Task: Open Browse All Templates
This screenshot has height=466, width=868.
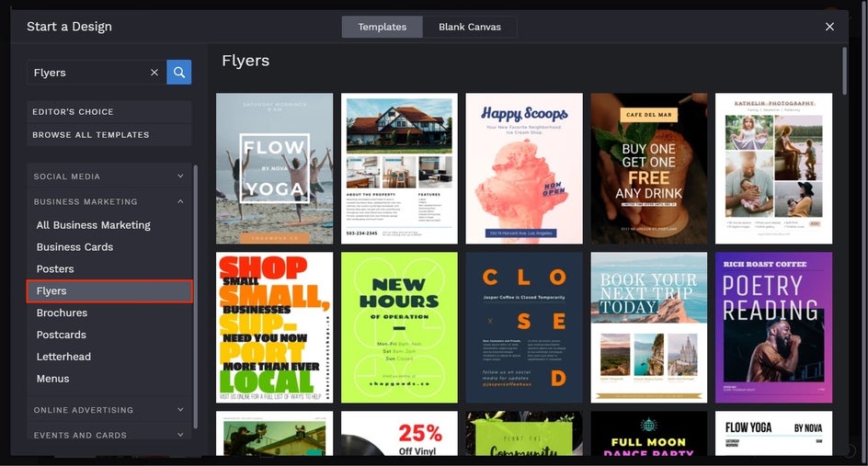Action: point(109,134)
